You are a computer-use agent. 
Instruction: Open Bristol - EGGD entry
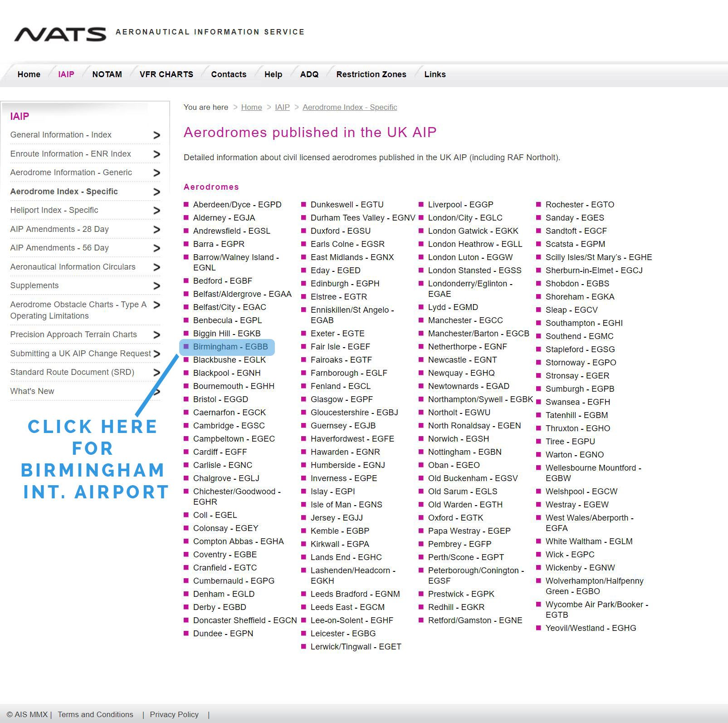pos(220,399)
